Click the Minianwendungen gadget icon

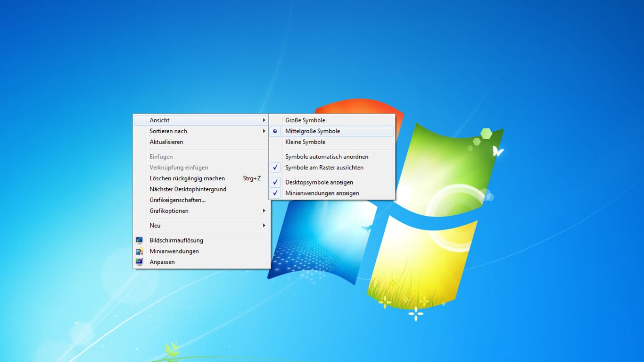point(140,251)
